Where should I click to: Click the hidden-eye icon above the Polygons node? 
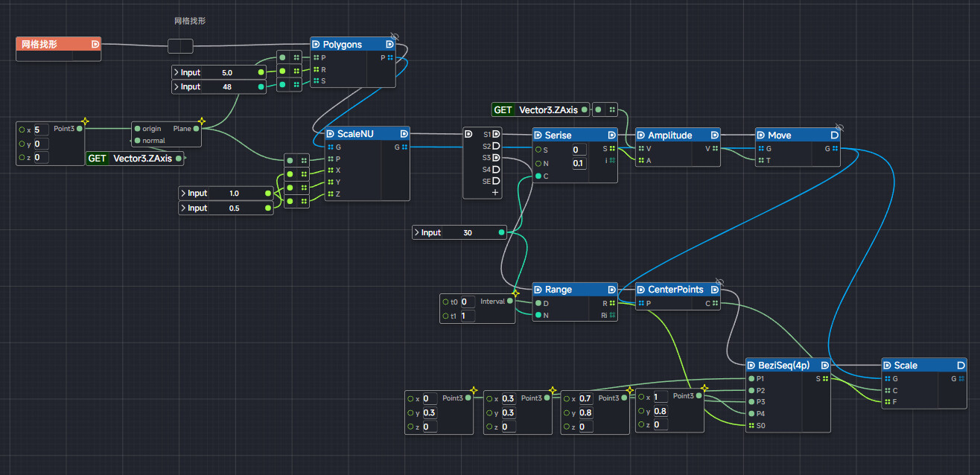[x=395, y=36]
